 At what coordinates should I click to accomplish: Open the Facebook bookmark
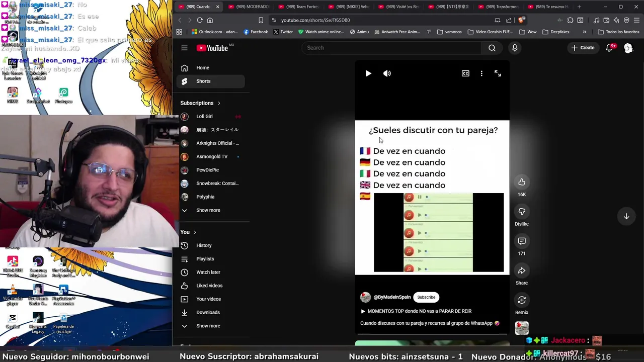(x=256, y=32)
